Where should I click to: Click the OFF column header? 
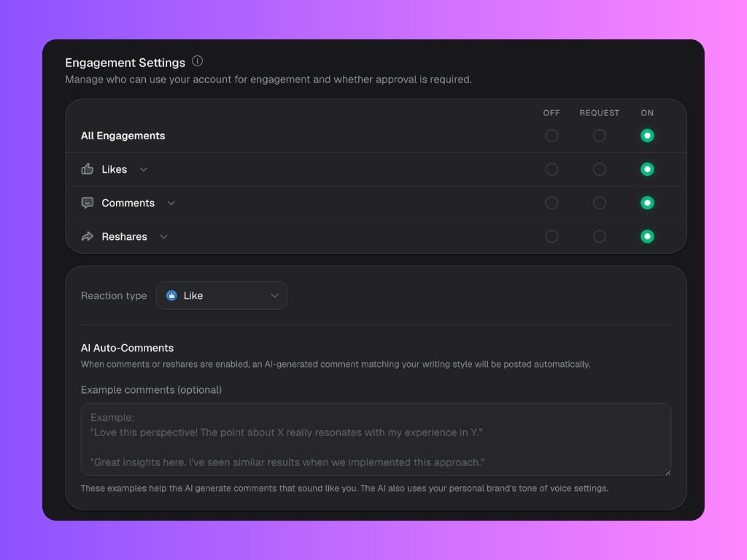pos(551,113)
